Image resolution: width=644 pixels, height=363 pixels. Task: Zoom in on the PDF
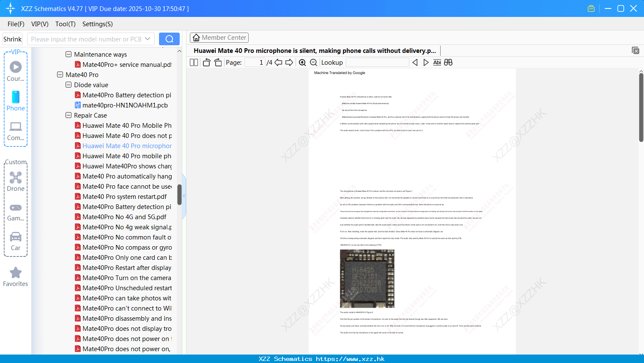click(302, 63)
